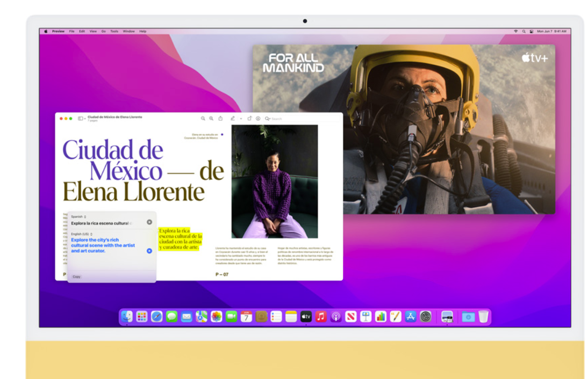Click the Preview app icon in Dock
The image size is (588, 379).
coord(447,317)
